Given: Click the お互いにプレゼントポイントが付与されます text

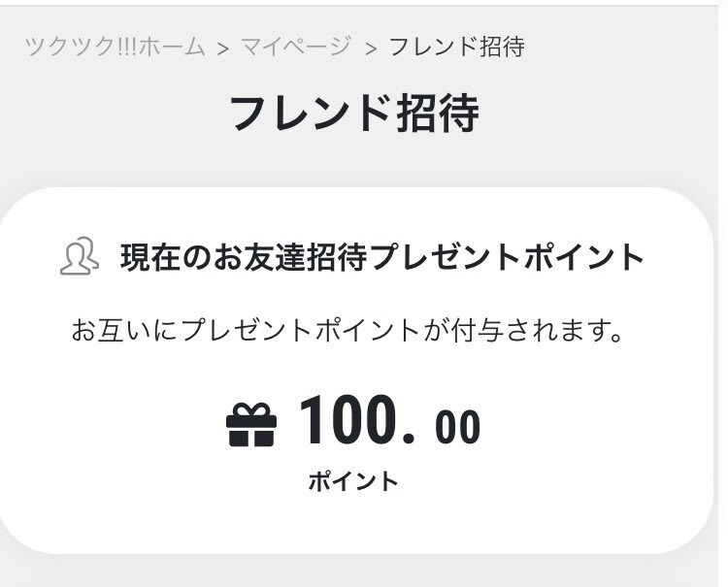Looking at the screenshot, I should (347, 330).
